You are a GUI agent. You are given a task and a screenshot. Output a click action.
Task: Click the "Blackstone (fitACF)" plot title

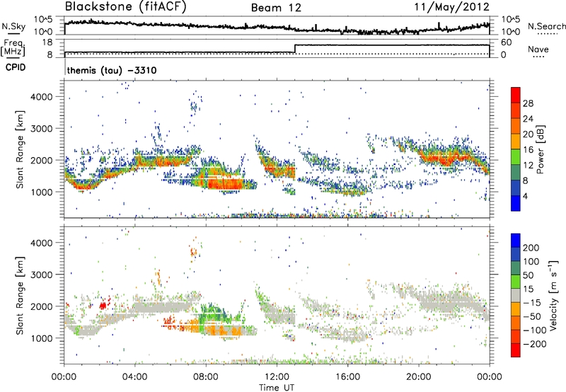click(126, 7)
